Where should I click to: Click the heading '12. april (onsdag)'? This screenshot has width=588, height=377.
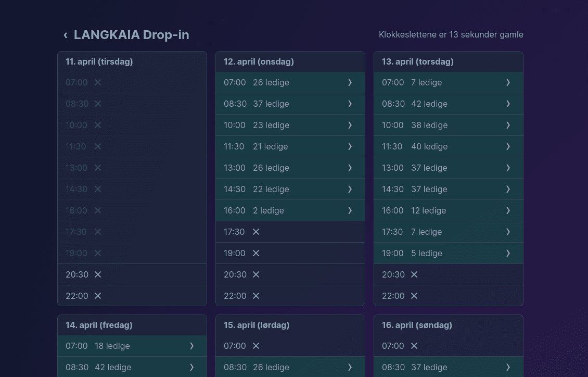(259, 62)
